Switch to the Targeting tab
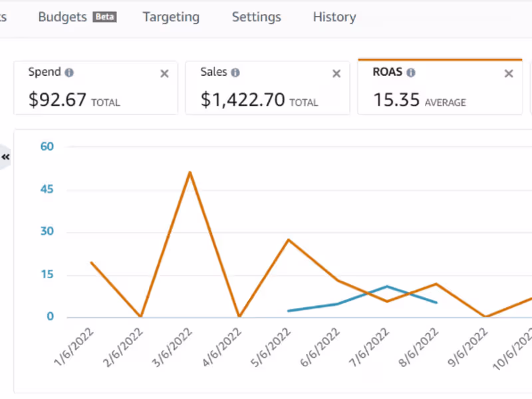532x399 pixels. coord(171,17)
